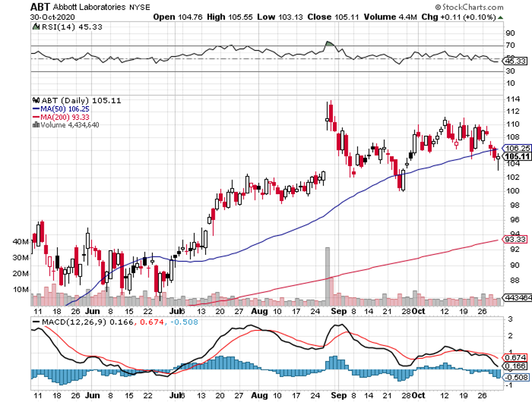Click the 0.166 MACD value tag
Viewport: 532px width, 402px height.
tap(515, 366)
